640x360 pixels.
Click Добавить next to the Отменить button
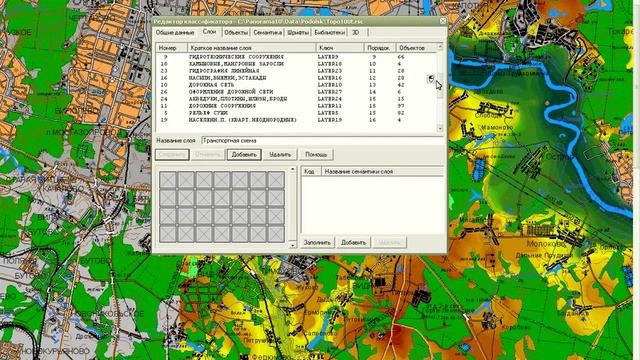coord(244,155)
